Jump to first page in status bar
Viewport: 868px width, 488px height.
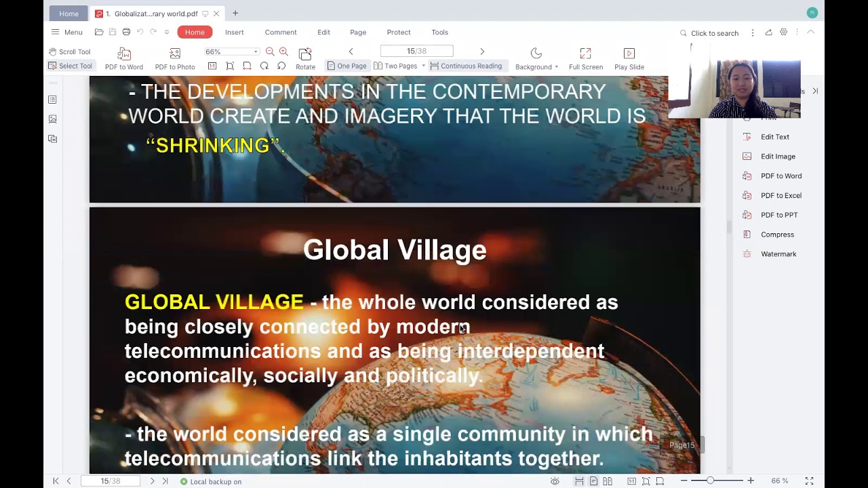tap(56, 481)
